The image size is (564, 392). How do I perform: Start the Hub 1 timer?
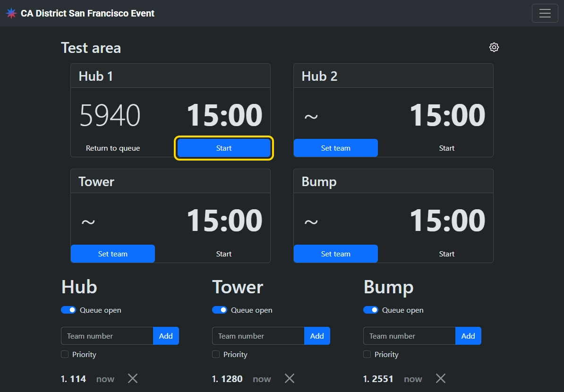tap(224, 148)
